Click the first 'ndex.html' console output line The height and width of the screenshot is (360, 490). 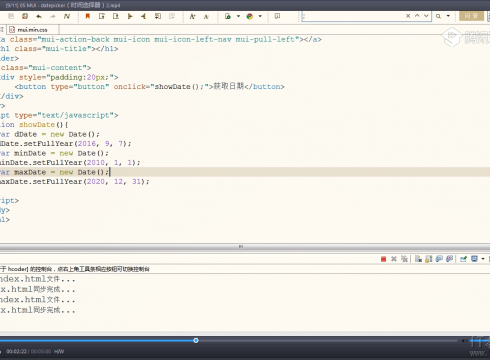click(x=38, y=279)
